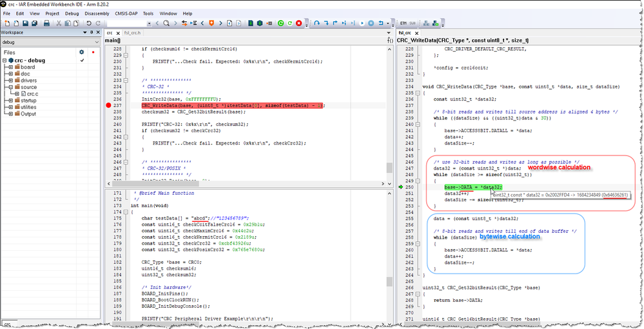The height and width of the screenshot is (329, 644).
Task: Pin the Workspace panel
Action: 92,32
